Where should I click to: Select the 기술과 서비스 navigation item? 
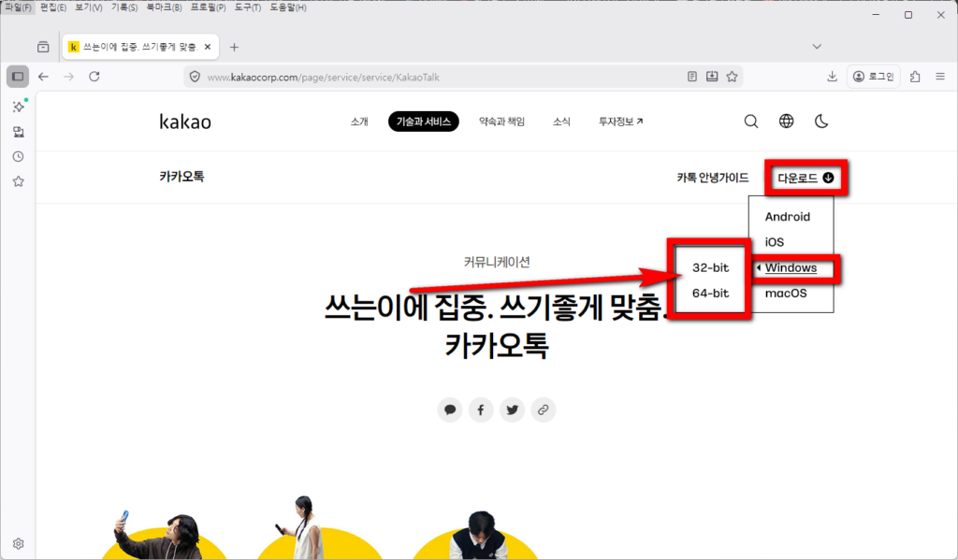(424, 122)
